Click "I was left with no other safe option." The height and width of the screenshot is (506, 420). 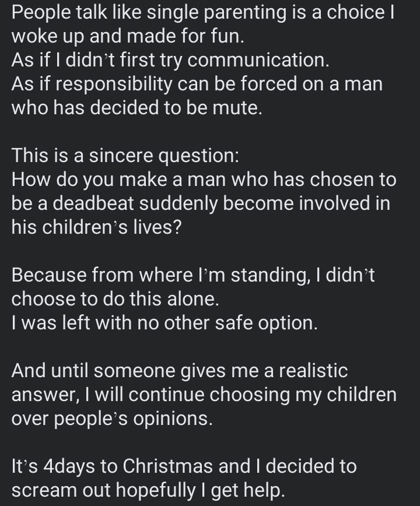tap(164, 323)
